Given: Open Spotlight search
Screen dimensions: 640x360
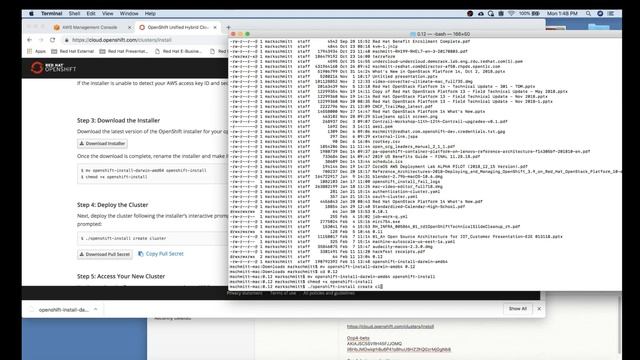Looking at the screenshot, I should click(588, 13).
